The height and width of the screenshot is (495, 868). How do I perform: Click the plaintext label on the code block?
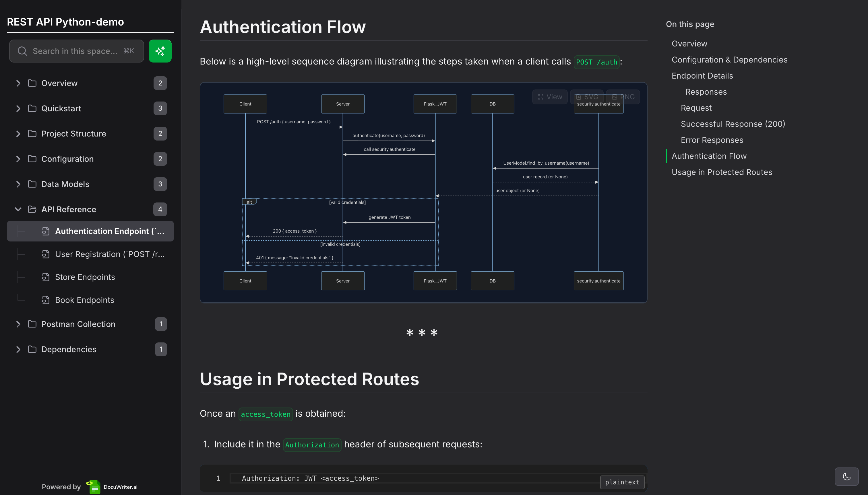click(622, 482)
